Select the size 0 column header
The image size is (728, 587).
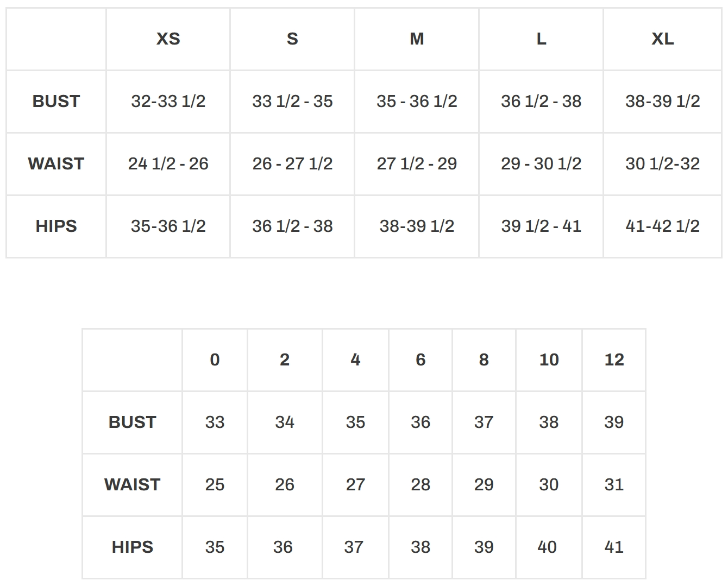point(215,360)
